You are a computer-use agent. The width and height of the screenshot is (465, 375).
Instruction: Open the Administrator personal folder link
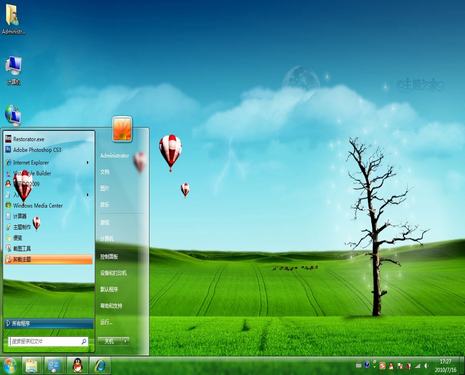(114, 156)
